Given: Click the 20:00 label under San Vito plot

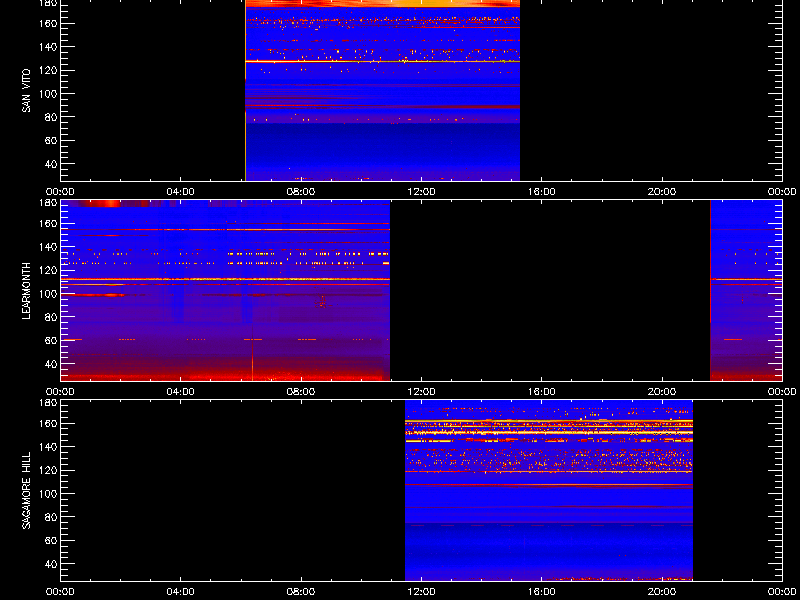Looking at the screenshot, I should tap(662, 192).
